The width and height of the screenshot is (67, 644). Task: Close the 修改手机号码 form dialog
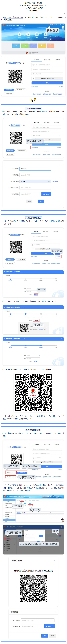point(56,612)
